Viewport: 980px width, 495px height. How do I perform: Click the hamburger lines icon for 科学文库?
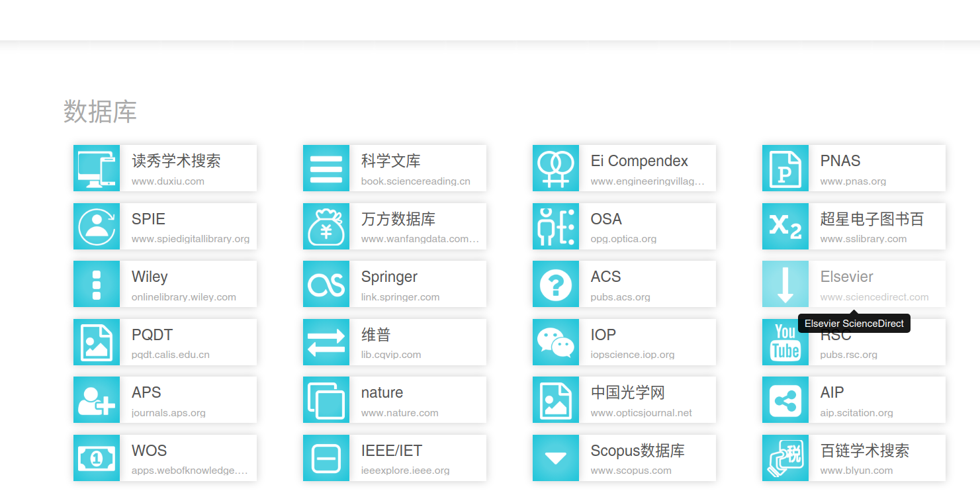click(326, 168)
